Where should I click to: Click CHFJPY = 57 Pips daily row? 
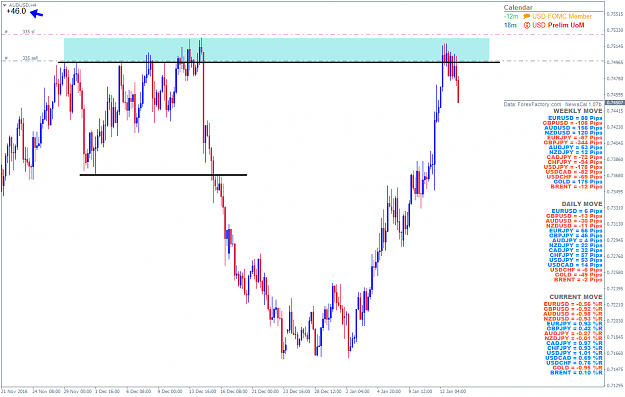click(576, 255)
